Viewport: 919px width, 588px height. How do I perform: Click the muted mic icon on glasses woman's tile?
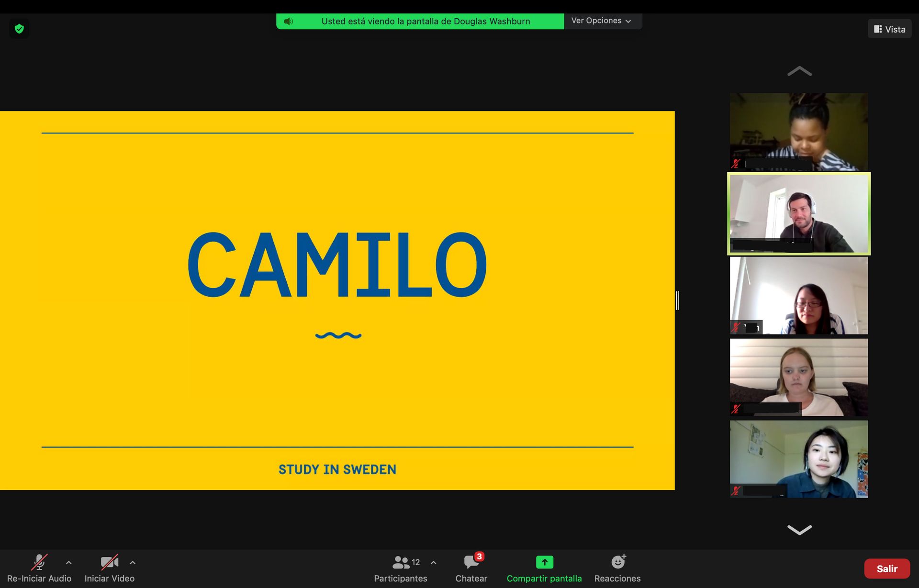pyautogui.click(x=736, y=328)
